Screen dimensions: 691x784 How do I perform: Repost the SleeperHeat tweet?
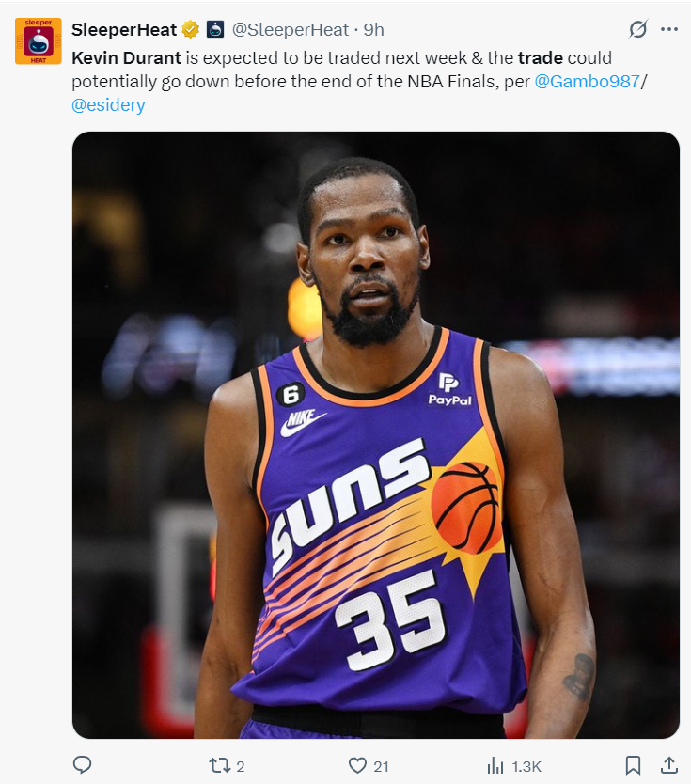click(x=219, y=766)
